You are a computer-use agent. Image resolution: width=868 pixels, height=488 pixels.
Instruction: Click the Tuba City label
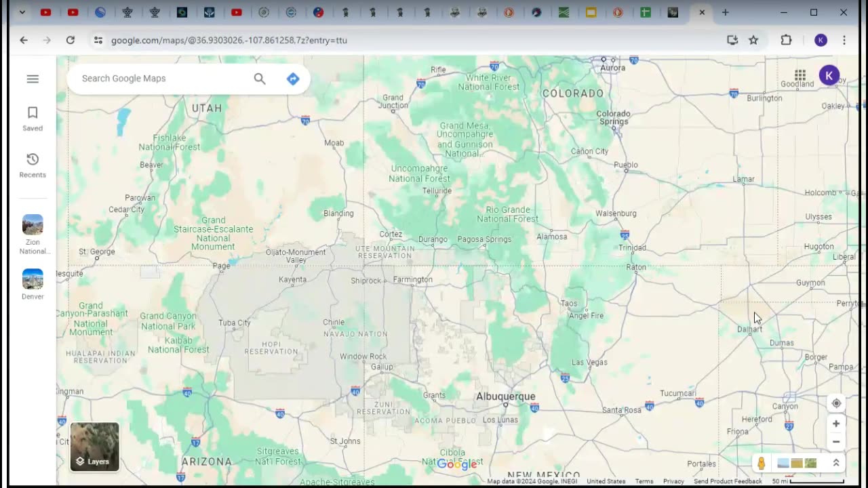pyautogui.click(x=235, y=323)
